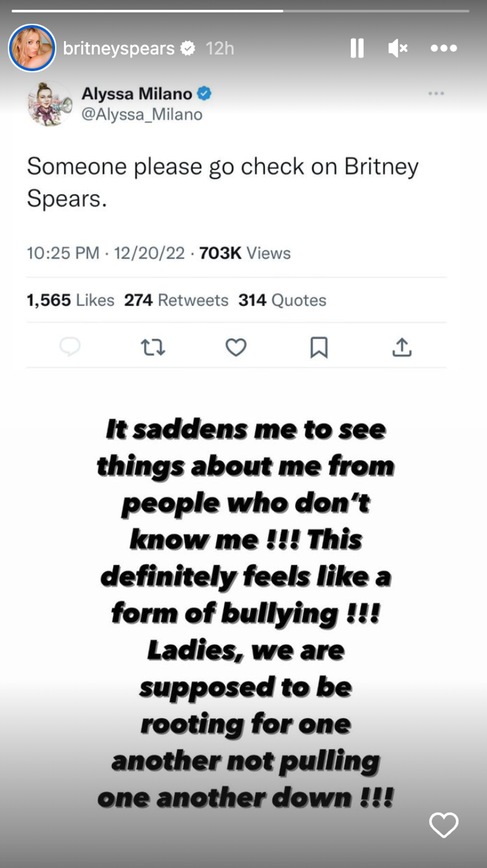
Task: Open britneyspears profile picture
Action: click(32, 48)
